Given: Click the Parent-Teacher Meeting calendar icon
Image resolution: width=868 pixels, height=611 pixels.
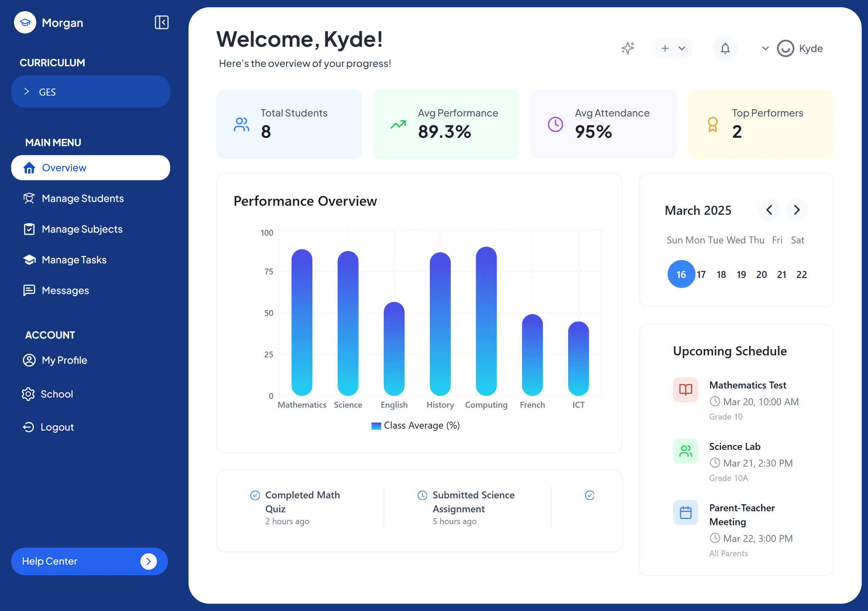Looking at the screenshot, I should [685, 512].
